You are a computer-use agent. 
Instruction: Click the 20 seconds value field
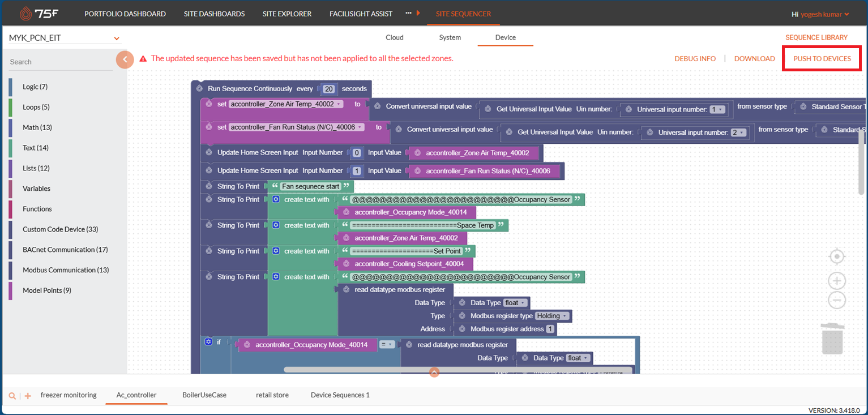pyautogui.click(x=329, y=89)
